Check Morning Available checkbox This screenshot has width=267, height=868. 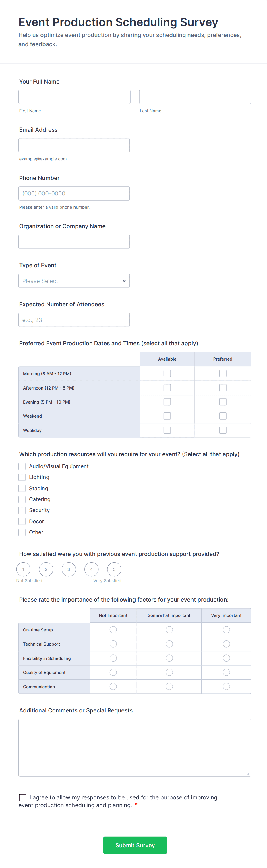click(167, 373)
